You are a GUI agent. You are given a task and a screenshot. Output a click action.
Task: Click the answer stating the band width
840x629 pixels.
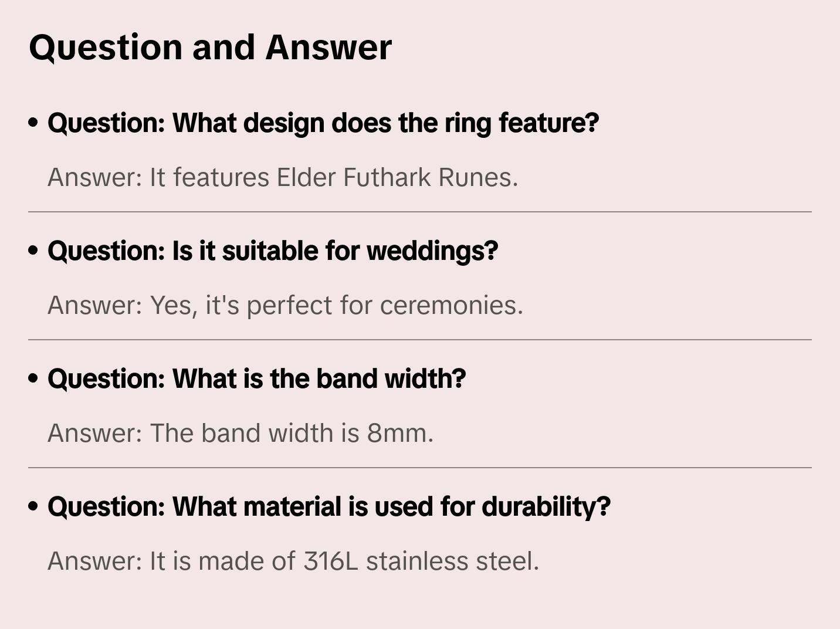coord(241,434)
